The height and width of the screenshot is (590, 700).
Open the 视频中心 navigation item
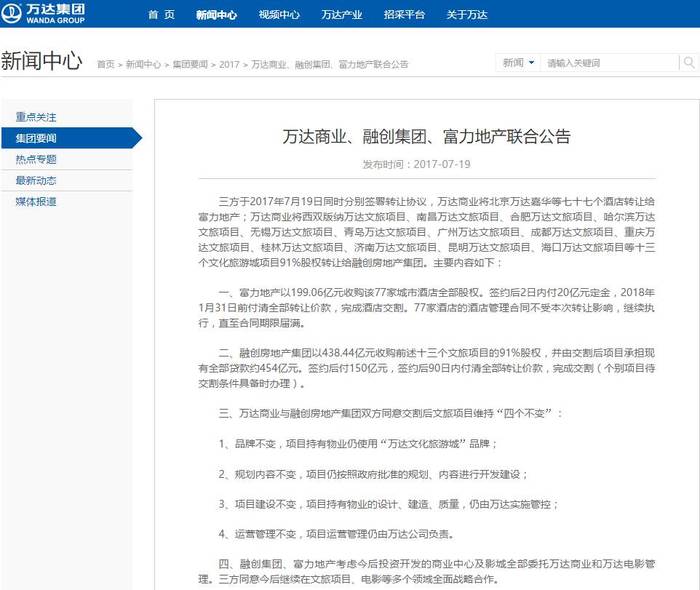click(279, 15)
